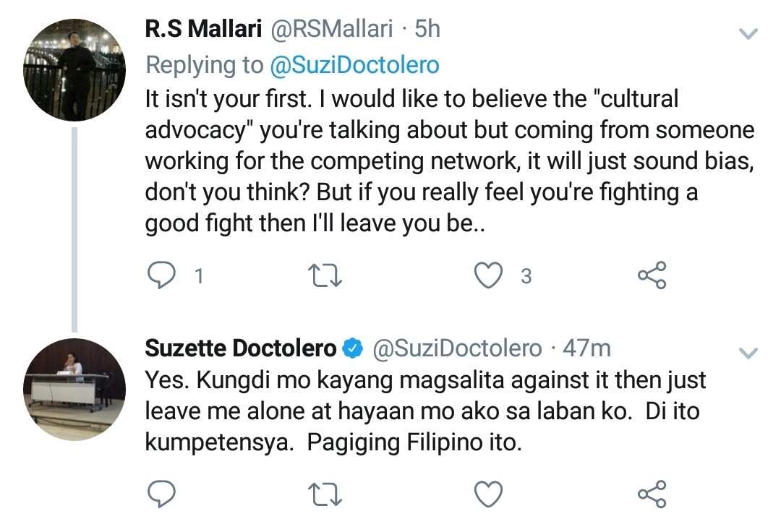This screenshot has width=781, height=532.
Task: Open the 5h timestamp on Mallari's tweet
Action: pos(427,29)
